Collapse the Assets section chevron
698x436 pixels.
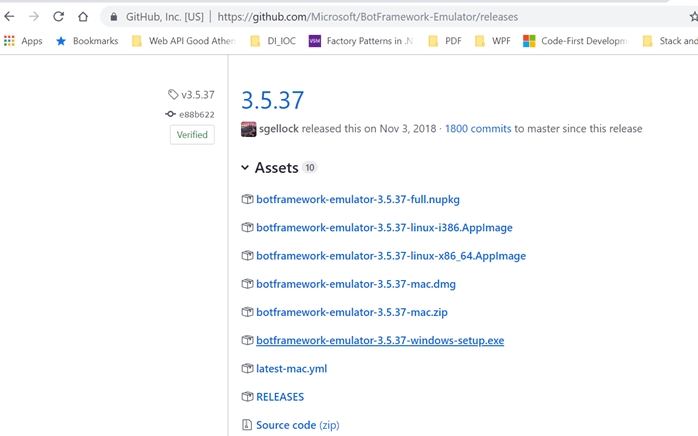[245, 168]
